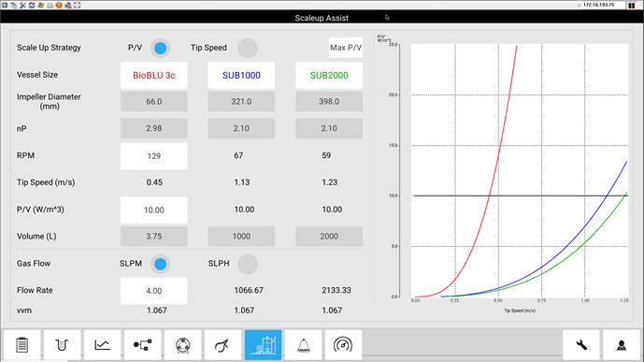Click the 398.0 impeller diameter box

point(329,102)
